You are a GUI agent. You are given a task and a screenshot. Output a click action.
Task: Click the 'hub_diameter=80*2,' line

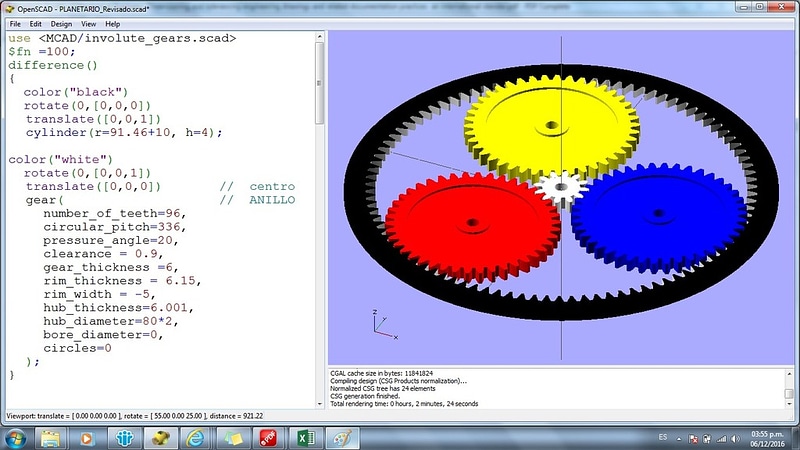point(111,321)
